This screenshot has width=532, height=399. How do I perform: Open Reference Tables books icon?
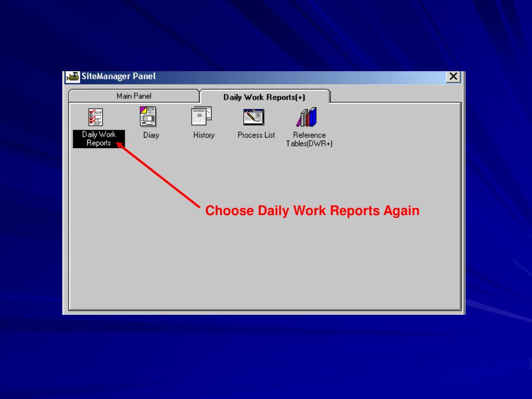pyautogui.click(x=307, y=117)
